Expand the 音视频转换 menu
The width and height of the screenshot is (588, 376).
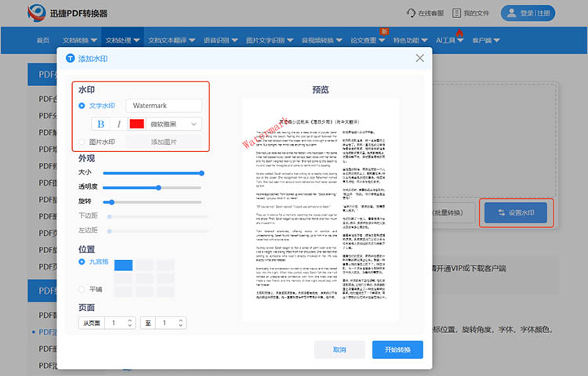(321, 40)
